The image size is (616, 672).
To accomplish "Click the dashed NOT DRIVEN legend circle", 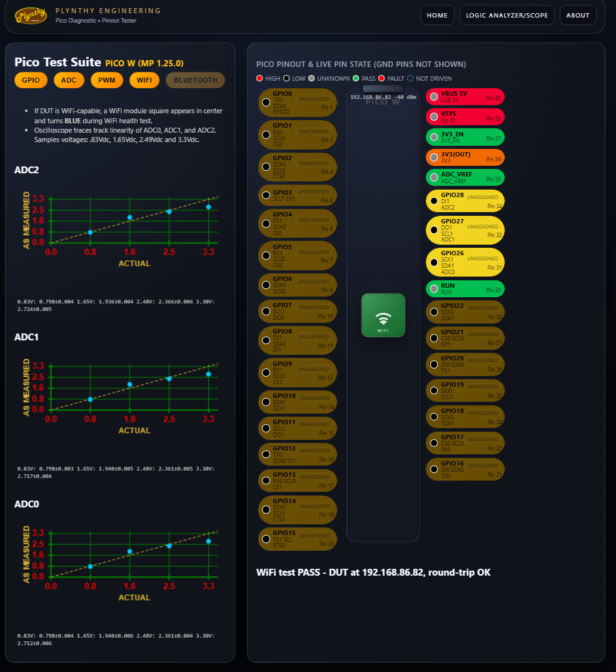I will [410, 78].
